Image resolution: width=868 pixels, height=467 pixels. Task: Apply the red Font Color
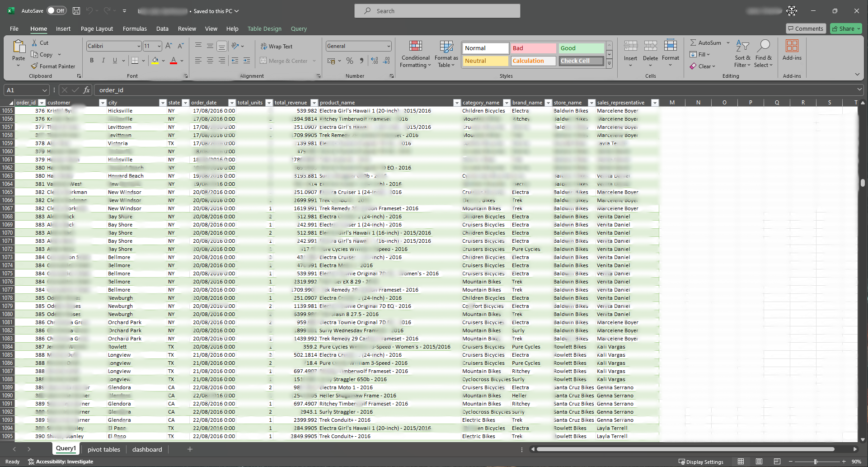(x=174, y=61)
